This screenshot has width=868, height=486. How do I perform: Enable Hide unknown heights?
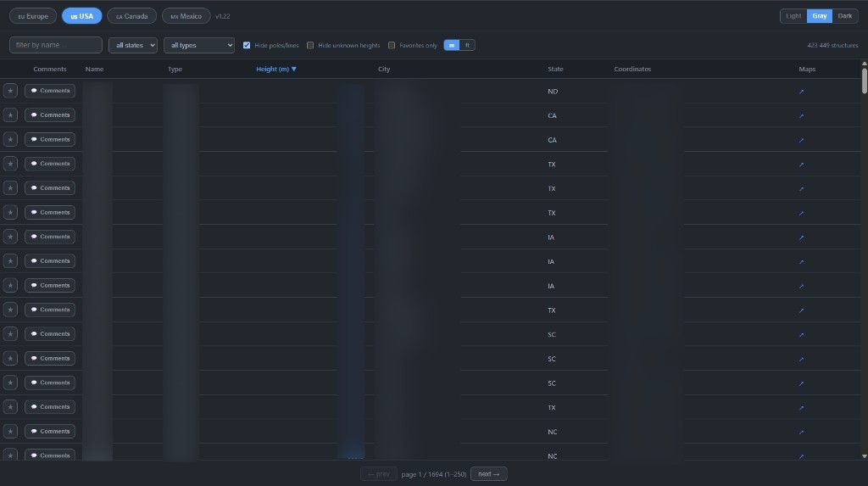click(x=310, y=46)
